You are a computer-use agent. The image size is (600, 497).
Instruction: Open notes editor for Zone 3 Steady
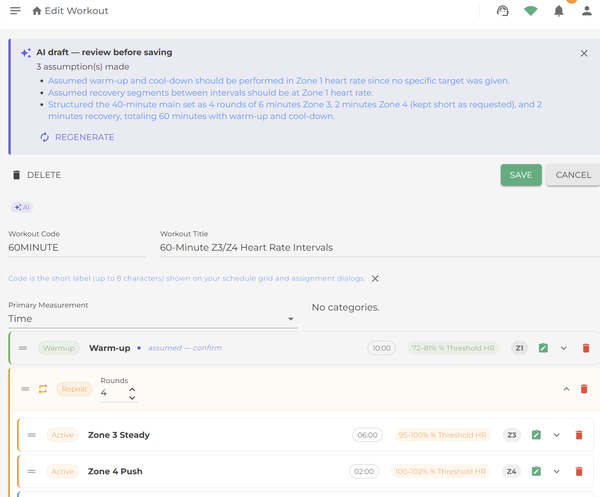tap(536, 435)
